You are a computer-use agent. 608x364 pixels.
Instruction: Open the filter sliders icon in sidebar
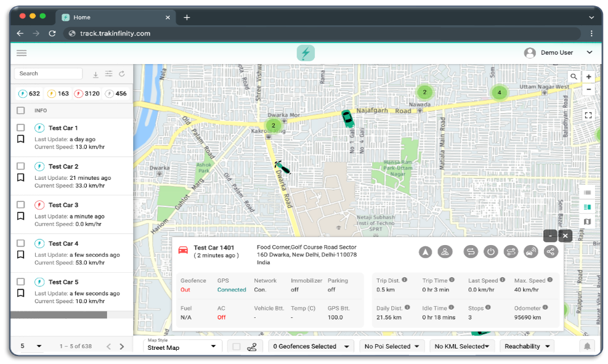108,74
